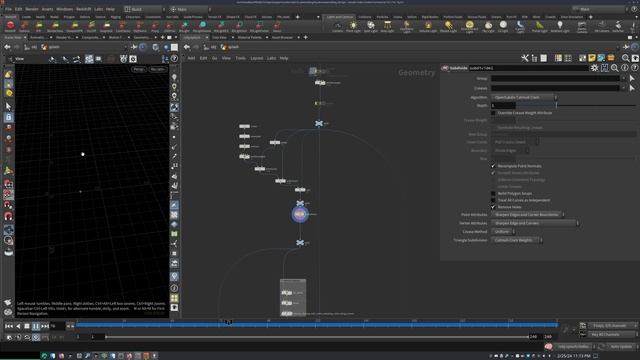Screen dimensions: 640x360
Task: Toggle Treat All Curves as Independent checkbox
Action: click(x=493, y=200)
